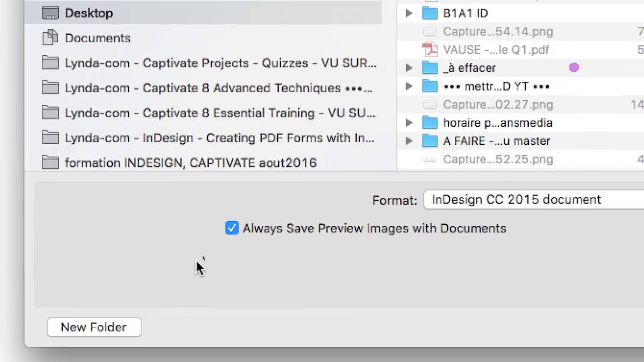
Task: Select Desktop in the sidebar
Action: (89, 14)
